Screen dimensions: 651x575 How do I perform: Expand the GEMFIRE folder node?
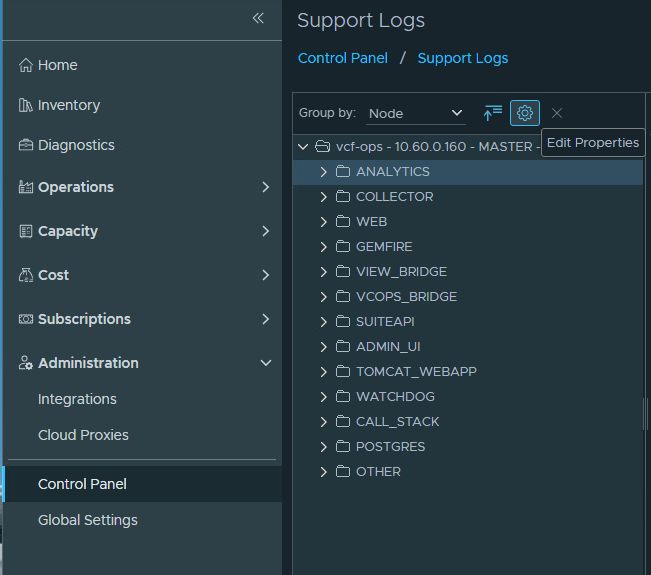tap(323, 247)
